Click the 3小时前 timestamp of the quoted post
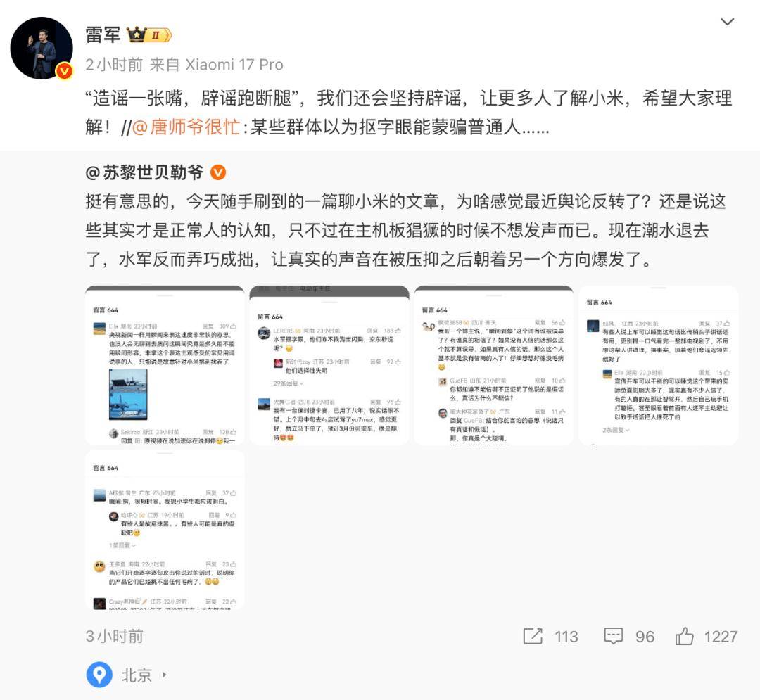 click(x=115, y=636)
